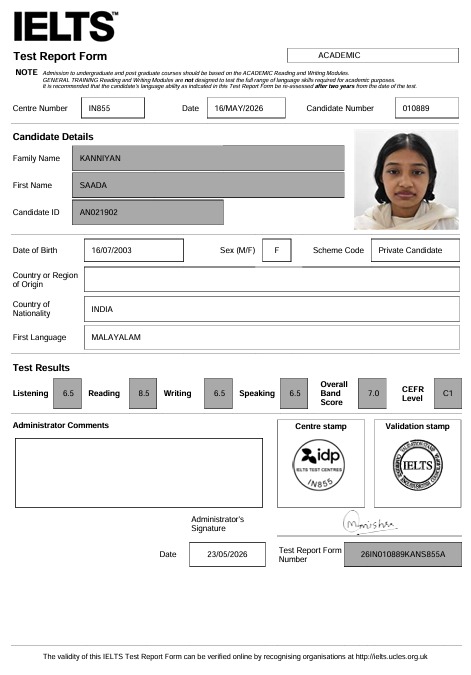Click the administrator's signature
Image resolution: width=471 pixels, height=675 pixels.
click(x=370, y=522)
